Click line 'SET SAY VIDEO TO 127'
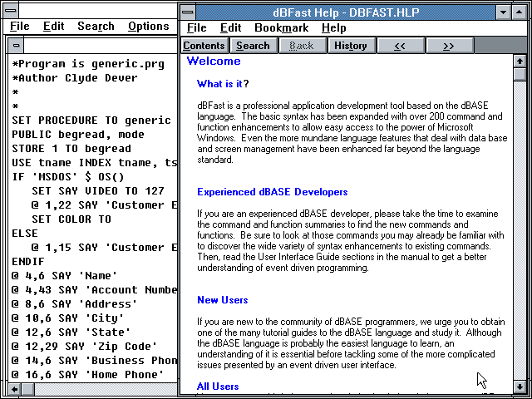Image resolution: width=532 pixels, height=399 pixels. tap(98, 191)
